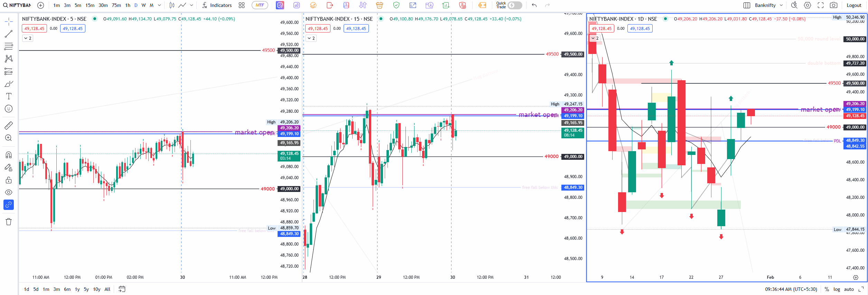This screenshot has width=868, height=295.
Task: Open the quick search lightning icon
Action: pyautogui.click(x=794, y=5)
